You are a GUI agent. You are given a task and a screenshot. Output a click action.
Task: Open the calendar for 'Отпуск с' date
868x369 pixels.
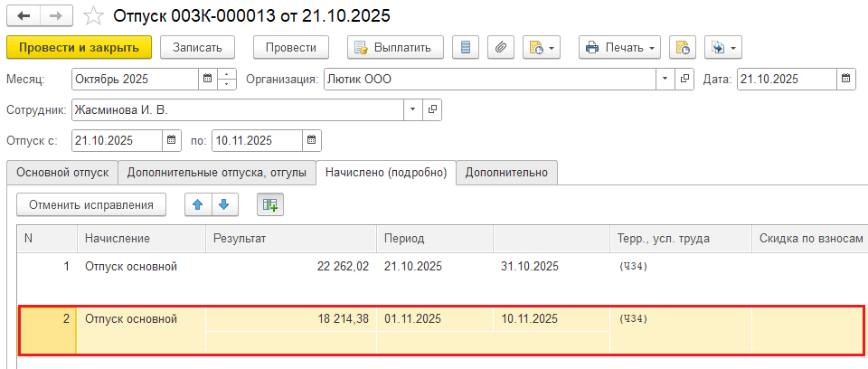[x=172, y=141]
